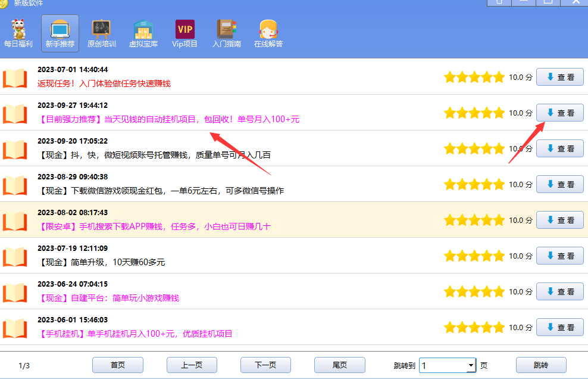Image resolution: width=588 pixels, height=379 pixels.
Task: Select the 新手推荐 toolbar tab
Action: tap(60, 33)
